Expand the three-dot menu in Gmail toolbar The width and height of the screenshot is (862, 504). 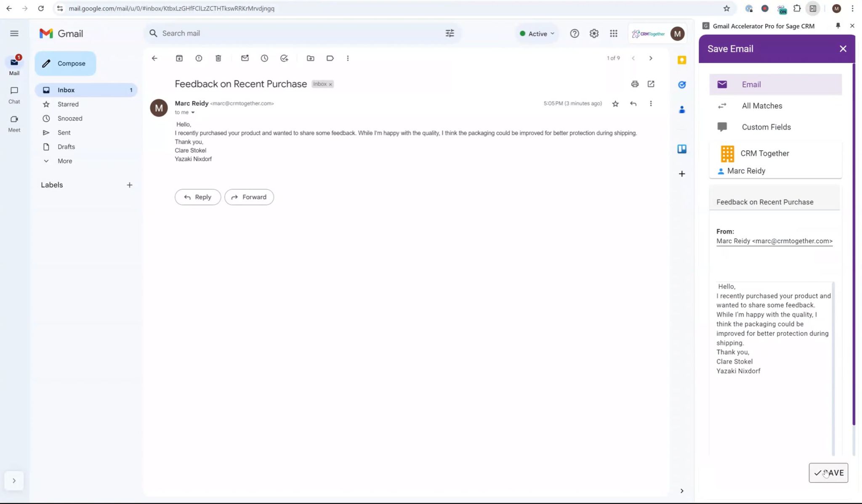tap(348, 58)
